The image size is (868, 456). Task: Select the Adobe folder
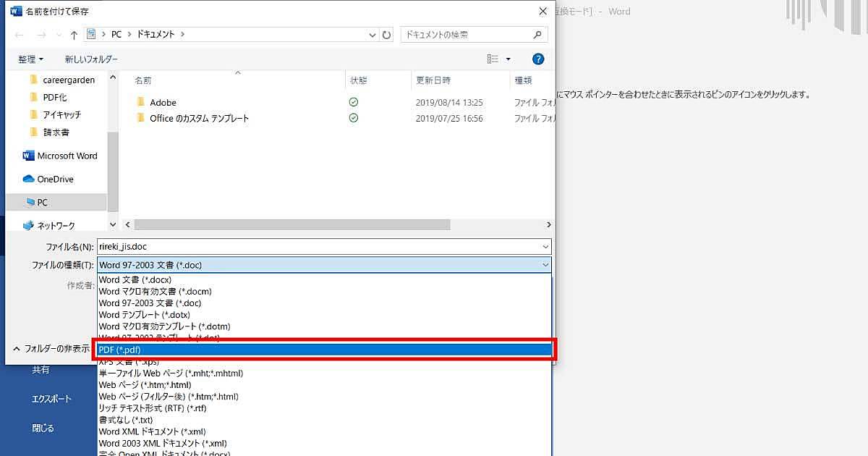[163, 103]
